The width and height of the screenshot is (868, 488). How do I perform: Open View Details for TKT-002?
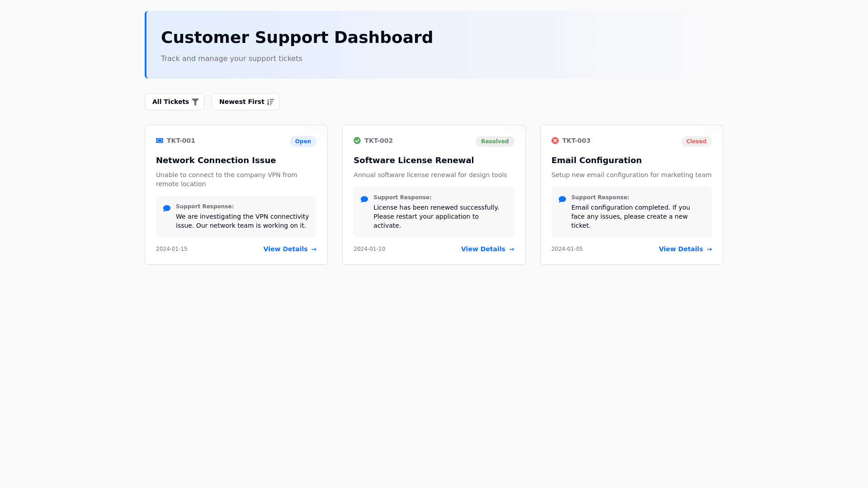pos(487,249)
